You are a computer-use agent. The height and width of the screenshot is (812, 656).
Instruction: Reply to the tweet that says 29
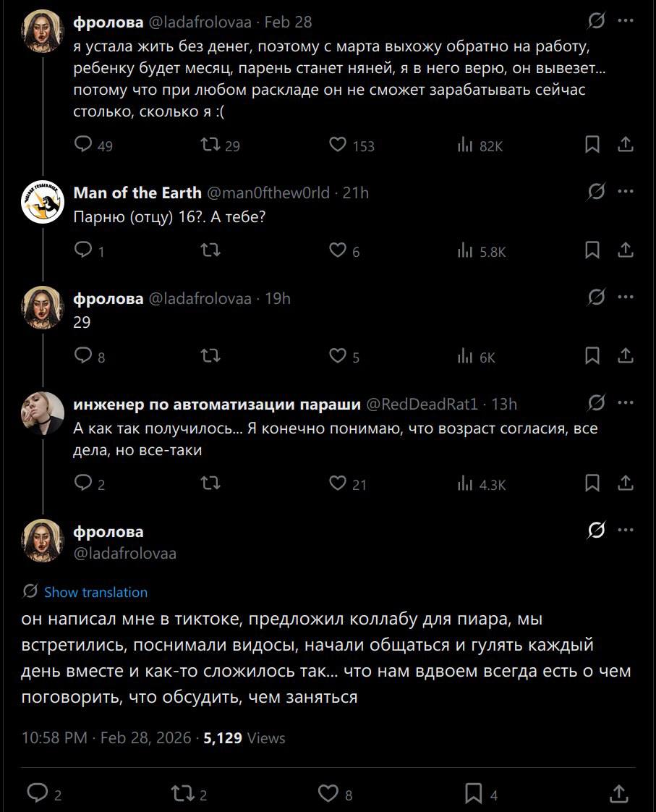tap(84, 356)
